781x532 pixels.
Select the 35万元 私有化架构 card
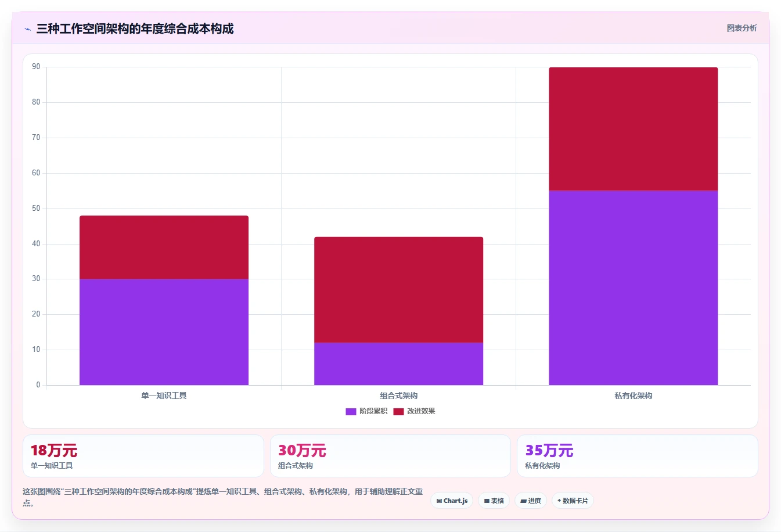[x=638, y=456]
